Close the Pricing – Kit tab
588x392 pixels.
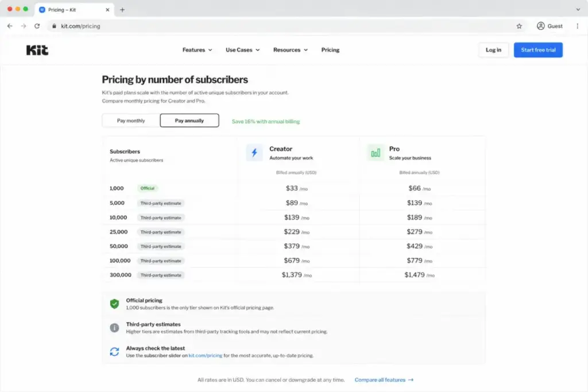click(x=107, y=10)
